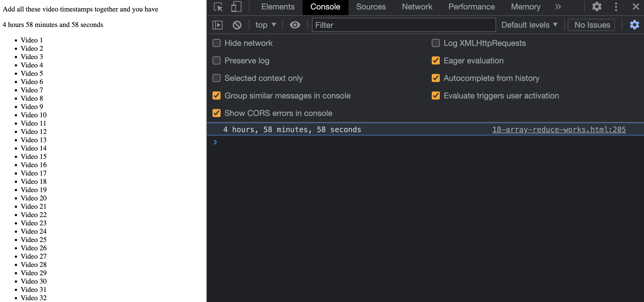This screenshot has width=644, height=302.
Task: Clear the console messages
Action: pyautogui.click(x=237, y=25)
